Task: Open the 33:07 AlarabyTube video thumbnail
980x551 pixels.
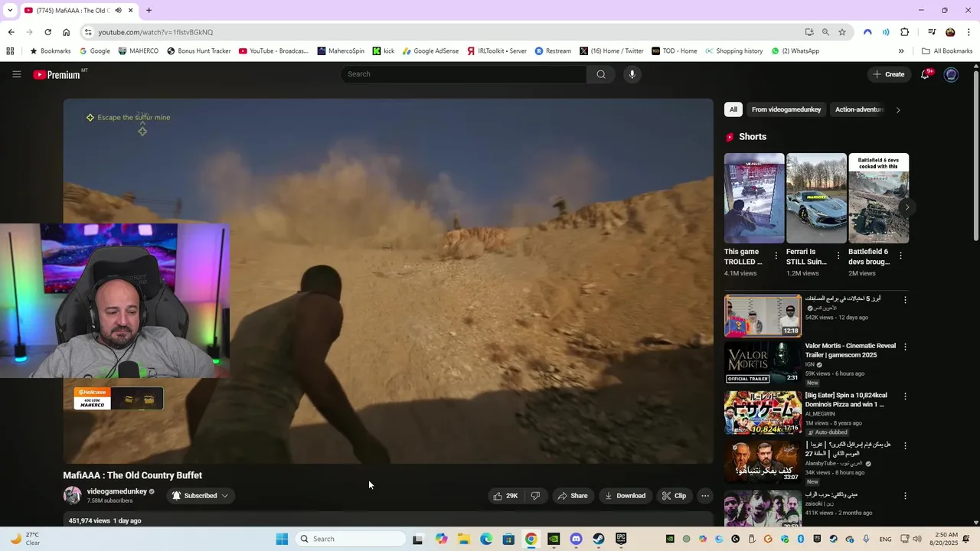Action: [x=763, y=461]
